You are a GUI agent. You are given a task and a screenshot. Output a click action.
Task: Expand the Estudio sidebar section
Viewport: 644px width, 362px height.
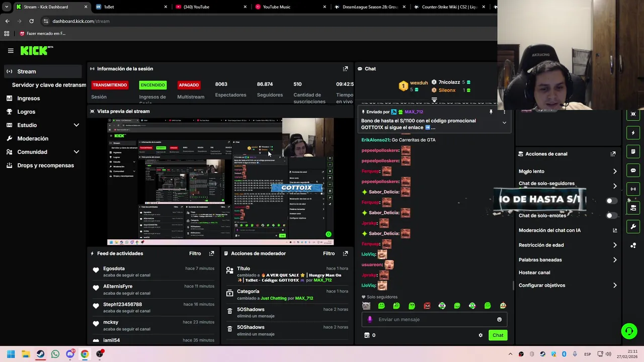pyautogui.click(x=76, y=125)
